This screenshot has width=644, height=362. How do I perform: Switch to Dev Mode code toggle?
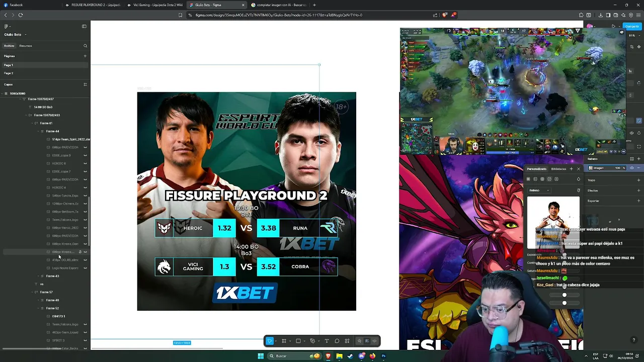coord(374,341)
